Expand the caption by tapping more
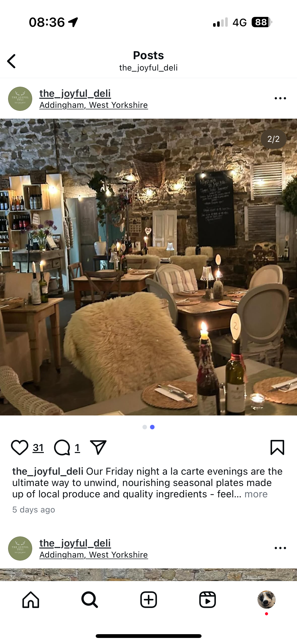This screenshot has width=297, height=644. (x=256, y=494)
